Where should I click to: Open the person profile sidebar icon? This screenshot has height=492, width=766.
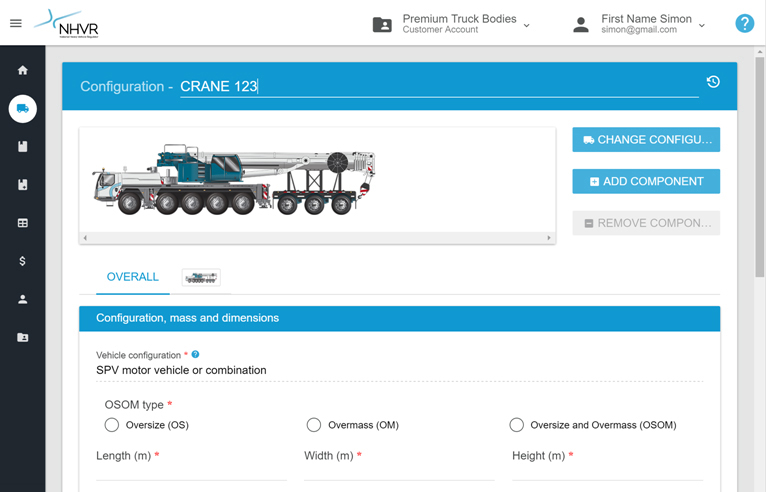[x=23, y=299]
